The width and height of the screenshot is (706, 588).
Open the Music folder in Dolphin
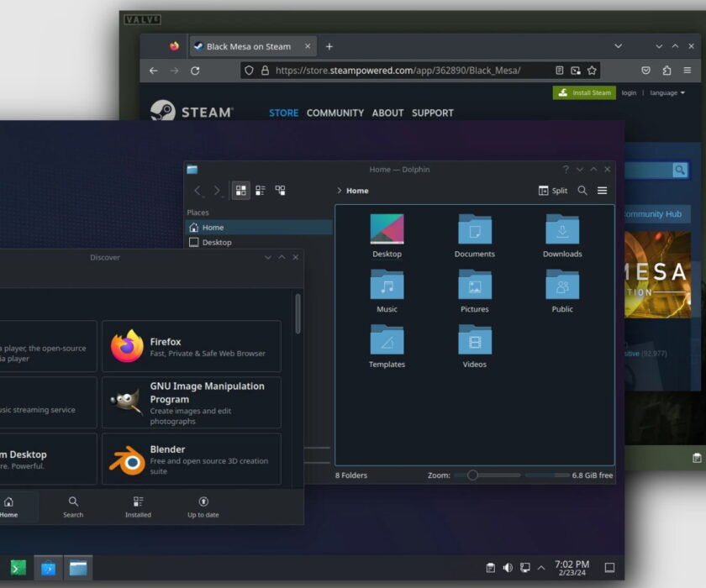[x=387, y=291]
